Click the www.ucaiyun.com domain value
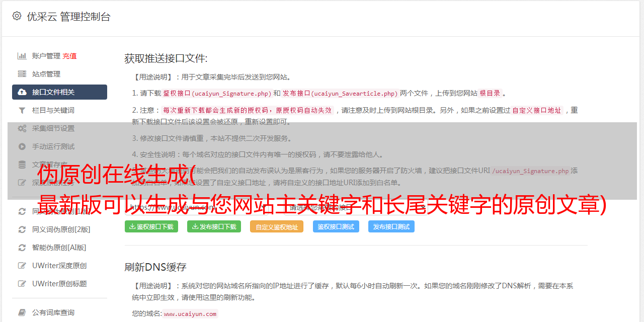 (190, 313)
